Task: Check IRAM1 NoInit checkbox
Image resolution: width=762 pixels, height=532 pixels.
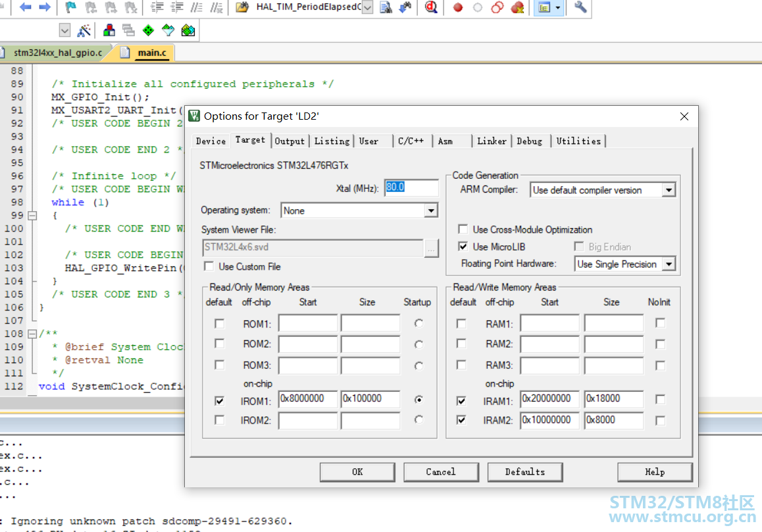Action: pyautogui.click(x=660, y=399)
